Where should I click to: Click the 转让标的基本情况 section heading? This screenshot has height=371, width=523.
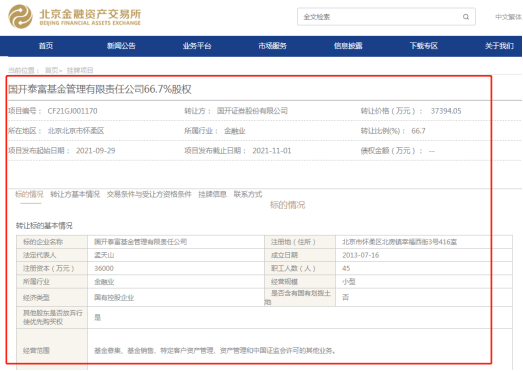[44, 226]
